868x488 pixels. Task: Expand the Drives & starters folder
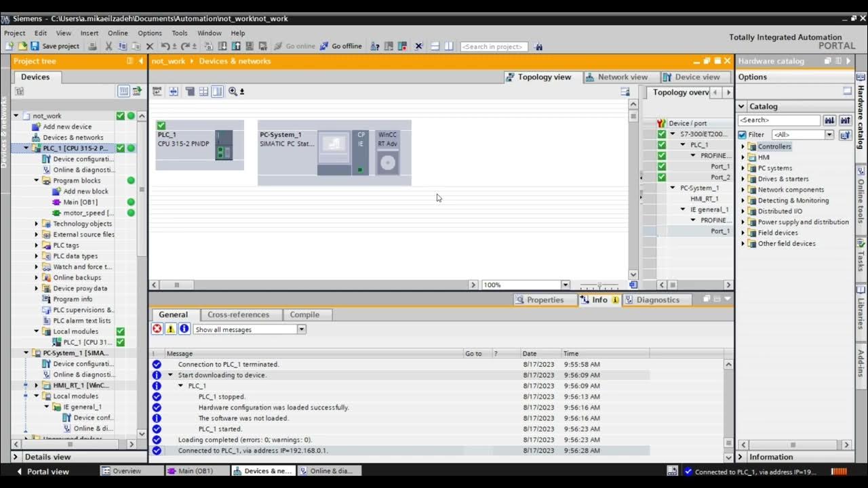[743, 179]
